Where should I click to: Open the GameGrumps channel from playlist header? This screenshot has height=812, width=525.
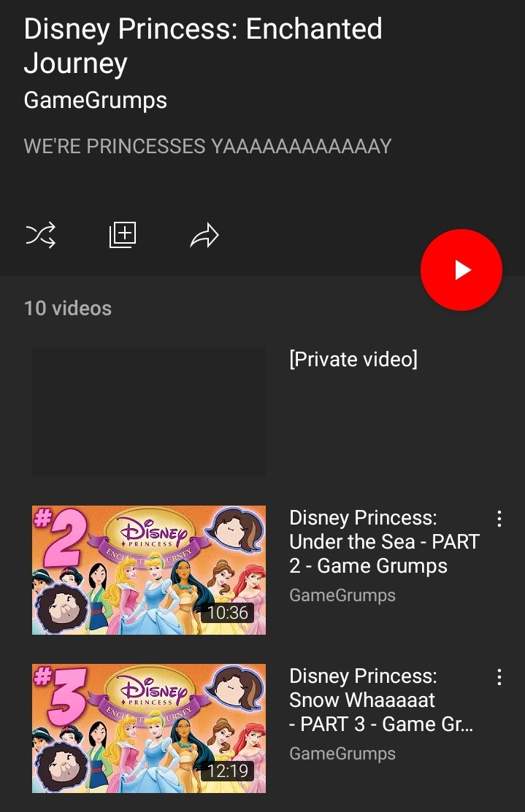tap(96, 100)
